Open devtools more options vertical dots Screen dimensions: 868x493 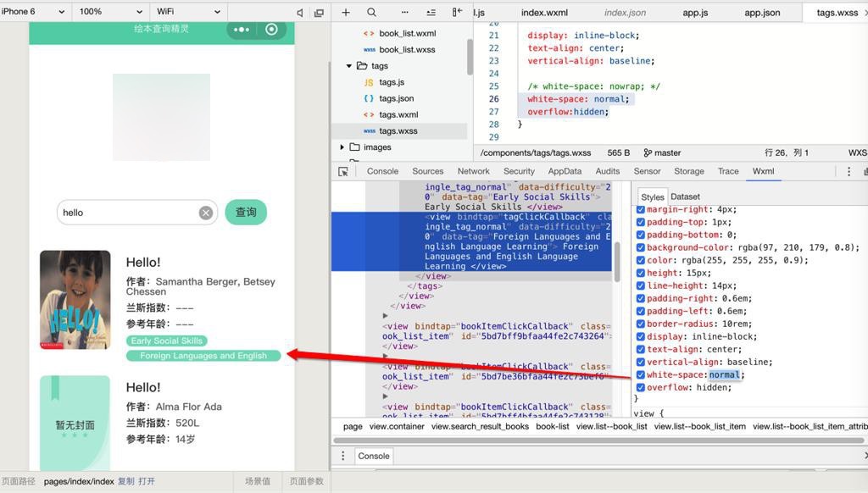pyautogui.click(x=849, y=171)
